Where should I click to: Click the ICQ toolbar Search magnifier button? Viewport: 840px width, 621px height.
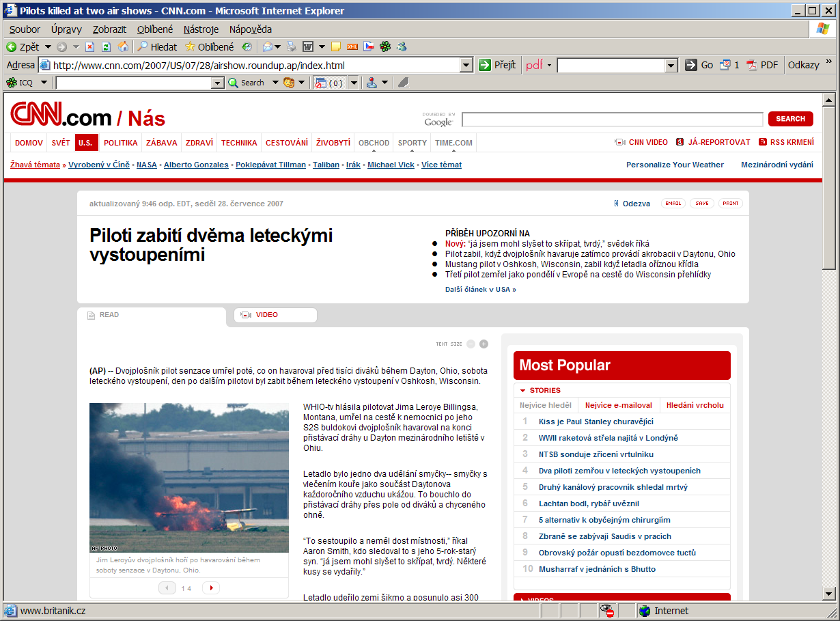(x=247, y=83)
